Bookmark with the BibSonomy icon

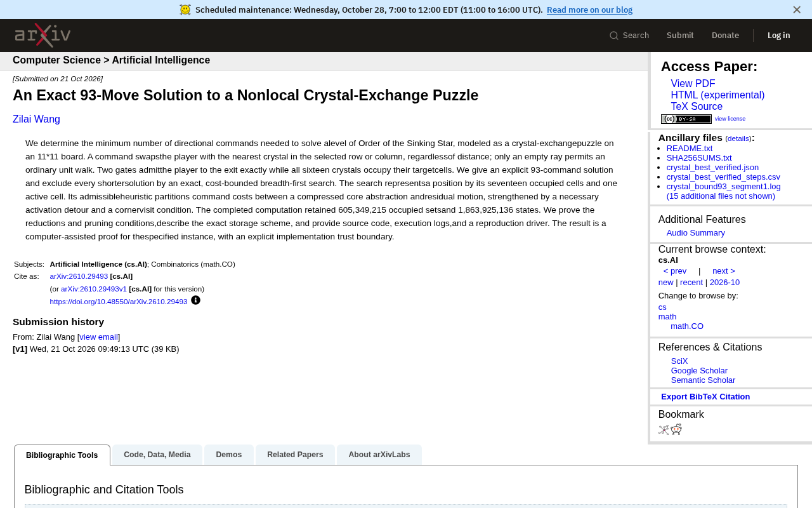point(664,430)
